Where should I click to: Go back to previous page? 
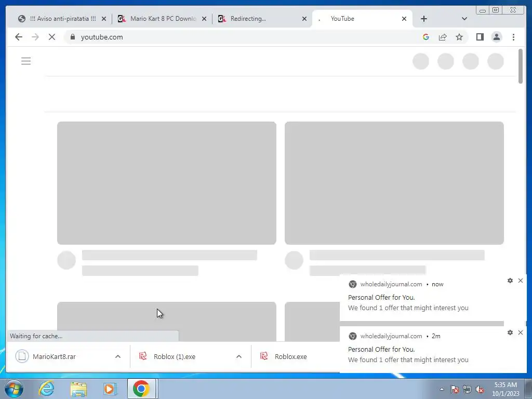[19, 37]
